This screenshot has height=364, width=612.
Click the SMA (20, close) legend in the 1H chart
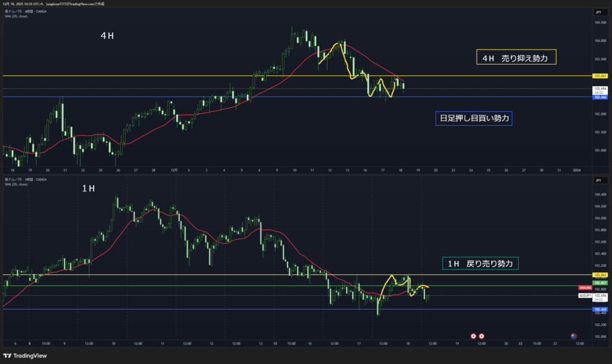point(16,184)
